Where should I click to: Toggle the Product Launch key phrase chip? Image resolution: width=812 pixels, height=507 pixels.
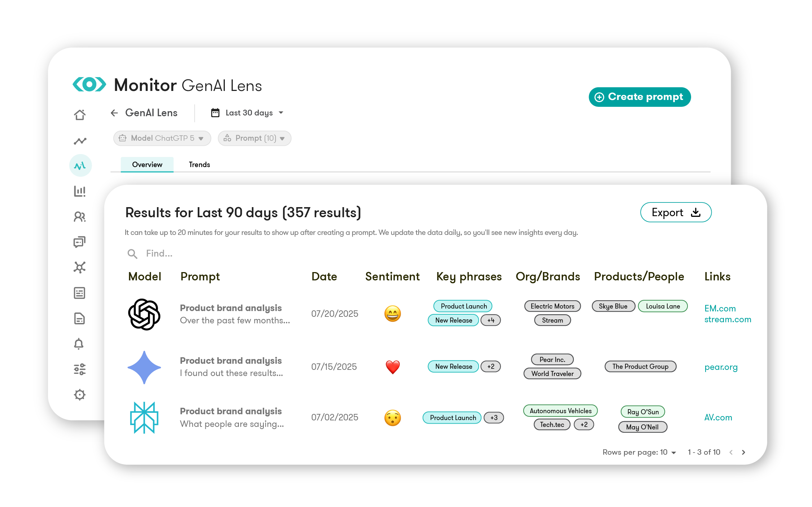(x=462, y=306)
